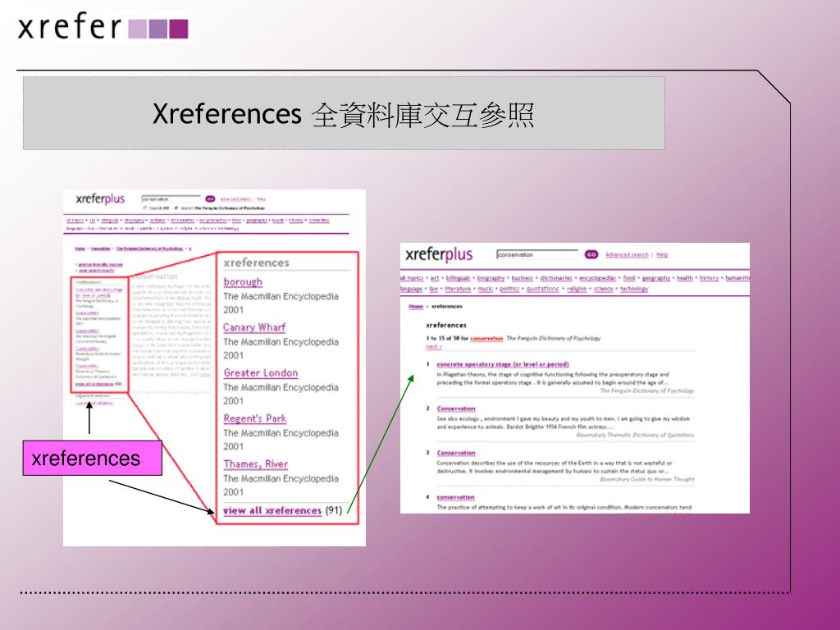Open the 'Greater London' xreference link
840x630 pixels.
260,372
